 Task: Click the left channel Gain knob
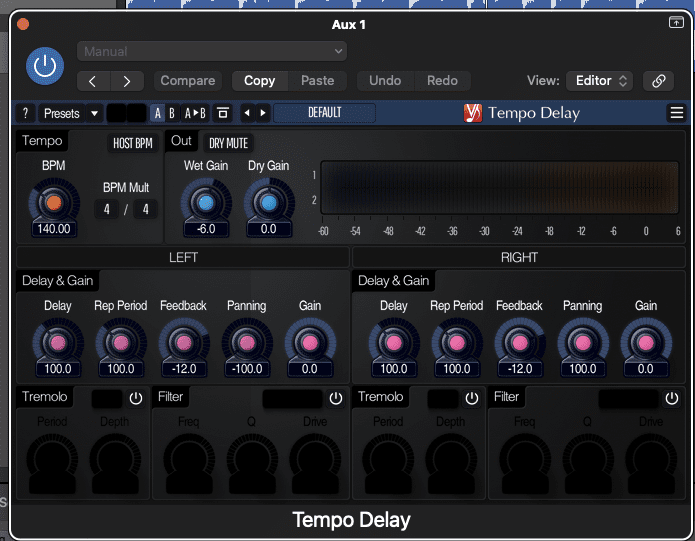point(310,343)
